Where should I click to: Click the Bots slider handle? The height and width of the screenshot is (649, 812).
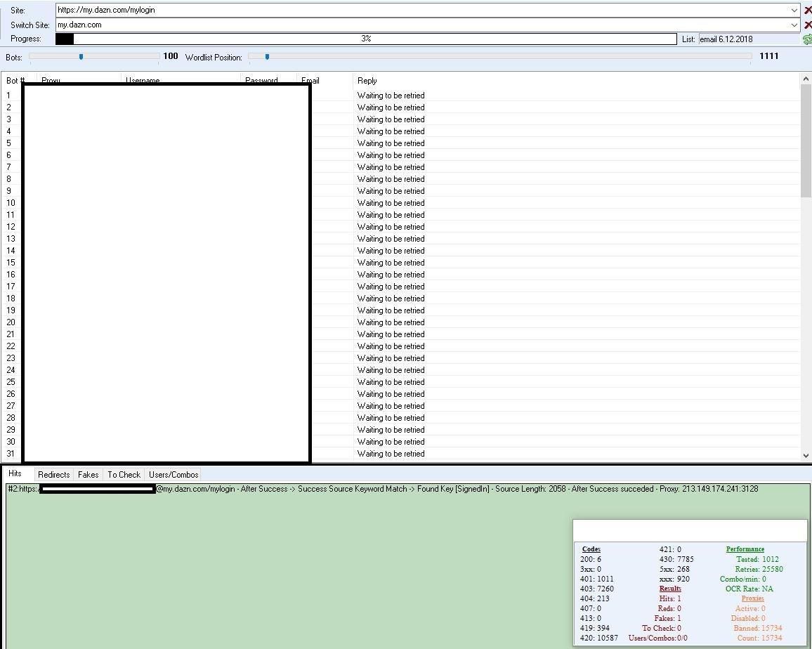pyautogui.click(x=81, y=57)
